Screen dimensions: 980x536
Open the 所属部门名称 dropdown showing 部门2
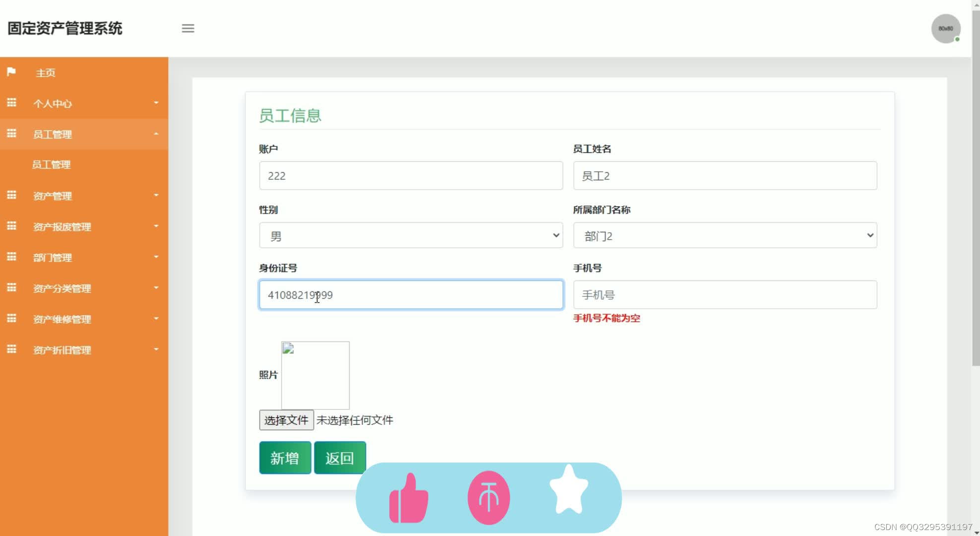725,235
